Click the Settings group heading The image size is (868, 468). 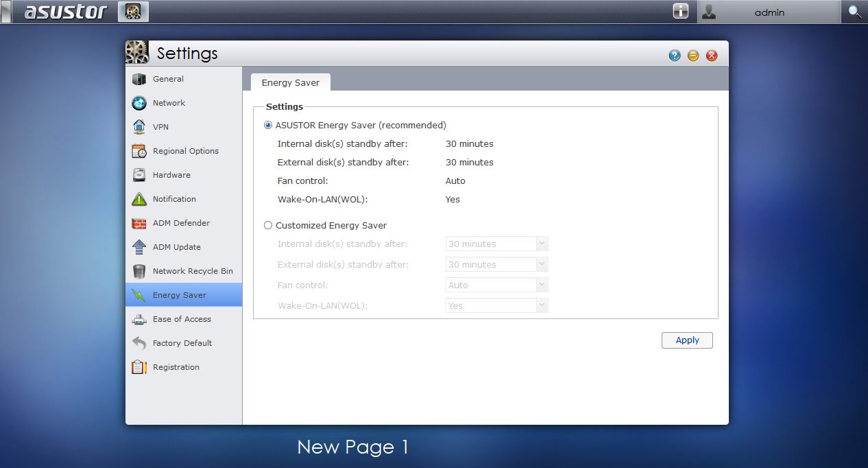coord(285,107)
